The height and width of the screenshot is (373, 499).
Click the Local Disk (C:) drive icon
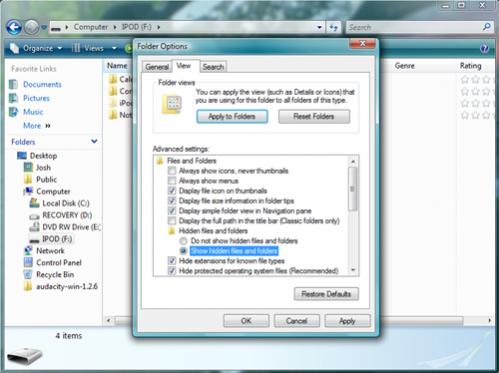coord(34,203)
